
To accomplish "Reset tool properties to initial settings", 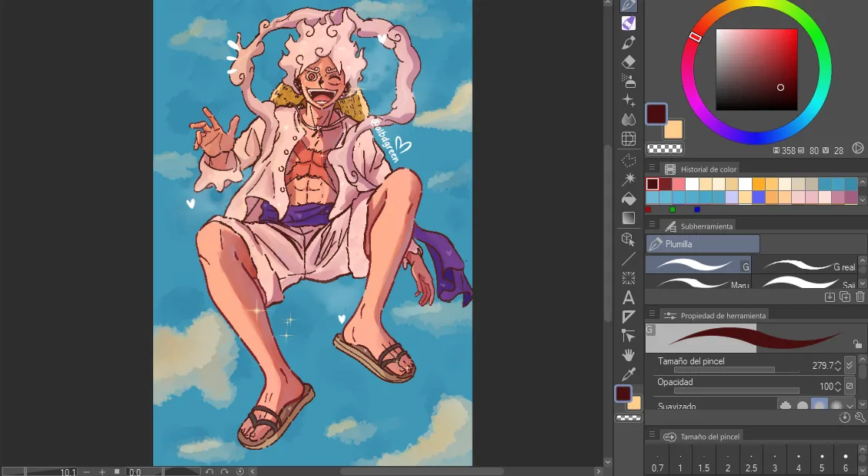I will pos(844,417).
